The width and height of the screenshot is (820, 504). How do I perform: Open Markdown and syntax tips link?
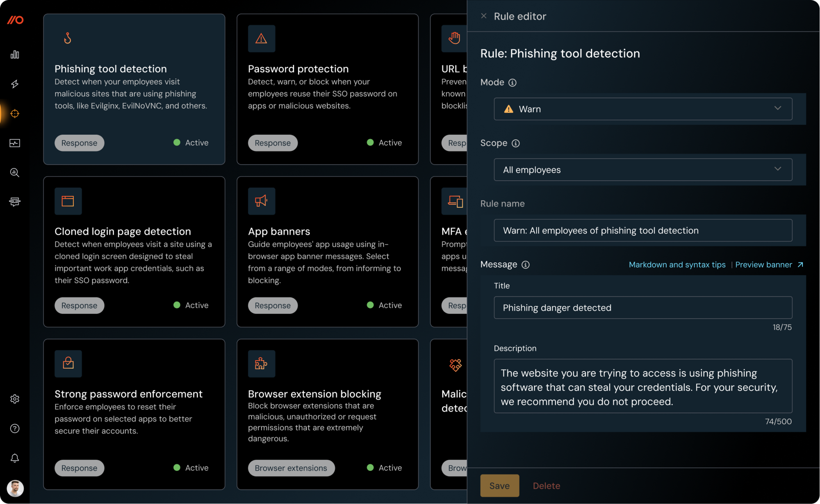tap(677, 265)
